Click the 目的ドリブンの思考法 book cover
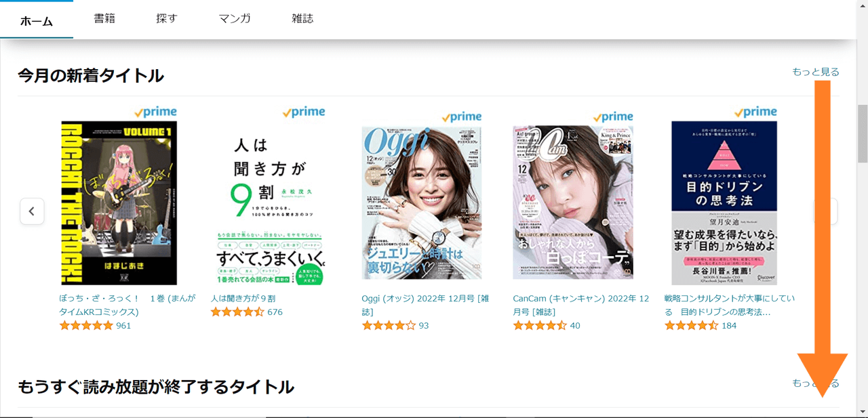This screenshot has width=868, height=418. tap(724, 203)
